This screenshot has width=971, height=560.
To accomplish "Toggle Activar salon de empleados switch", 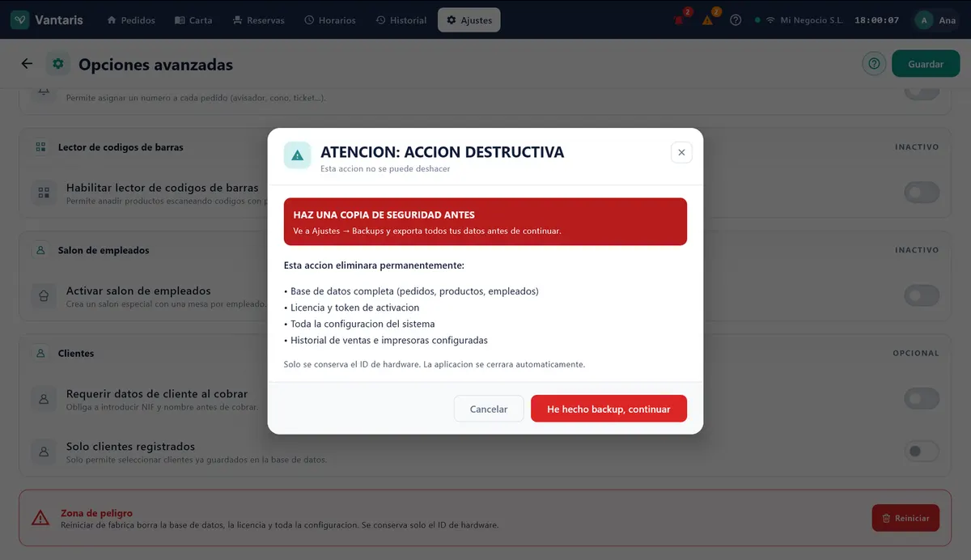I will 922,295.
